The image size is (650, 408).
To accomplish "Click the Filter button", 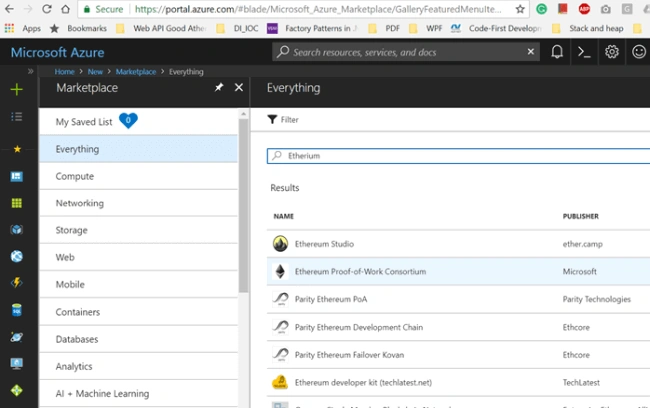I will pyautogui.click(x=283, y=119).
